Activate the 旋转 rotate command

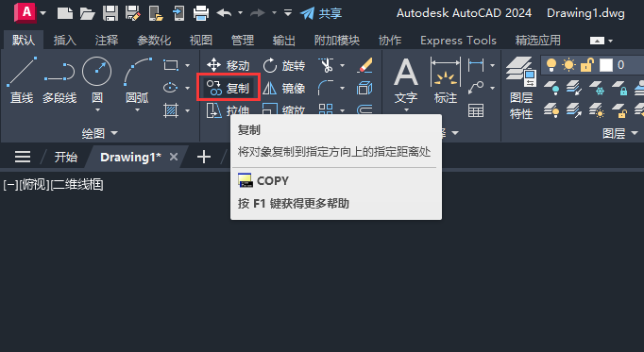pyautogui.click(x=284, y=65)
